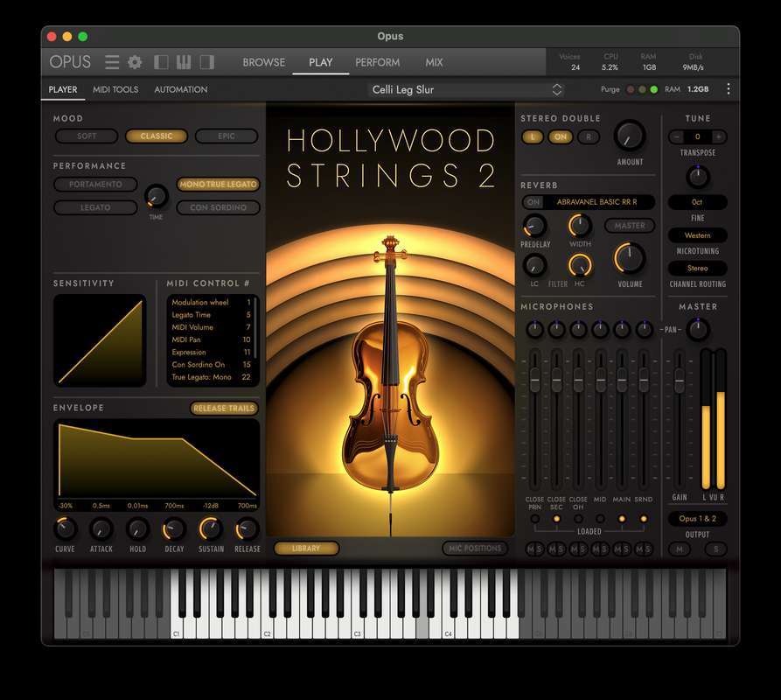This screenshot has height=700, width=781.
Task: Toggle Con Sordino performance mode
Action: coord(217,207)
